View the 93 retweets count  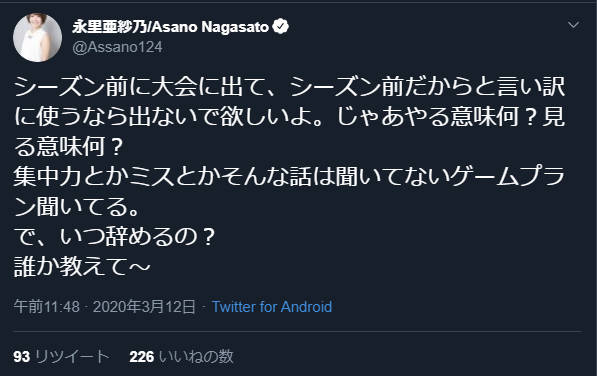(x=21, y=357)
